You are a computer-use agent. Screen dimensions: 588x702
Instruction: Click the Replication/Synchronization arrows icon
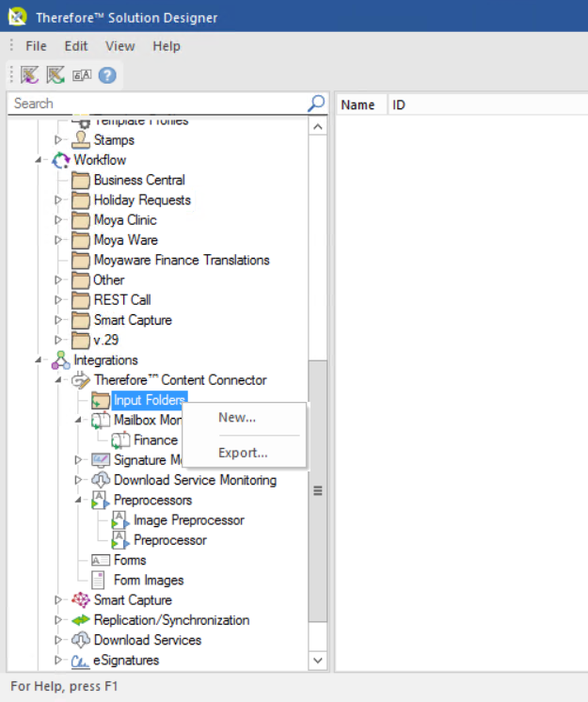click(81, 620)
